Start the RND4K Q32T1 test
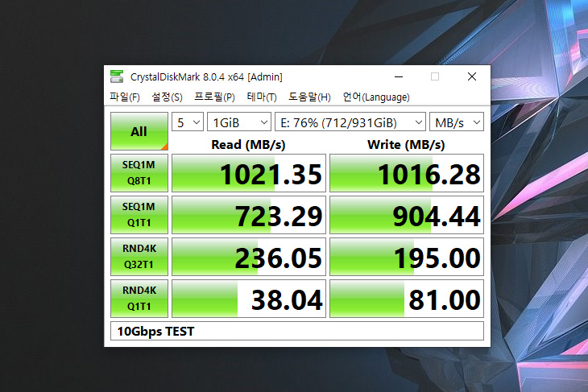588x392 pixels. click(x=139, y=256)
